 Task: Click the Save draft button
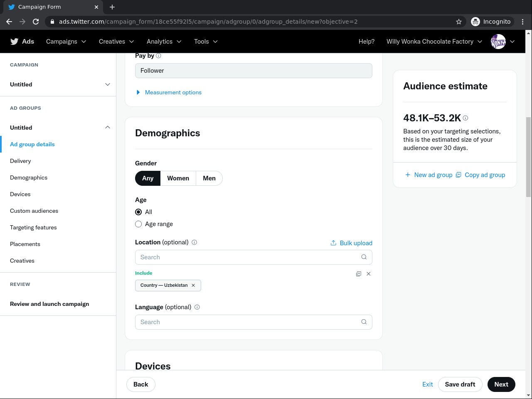pos(460,384)
